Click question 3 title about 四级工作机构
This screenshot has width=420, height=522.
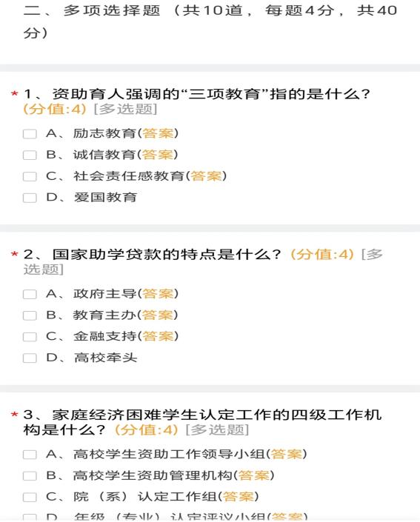click(x=202, y=422)
